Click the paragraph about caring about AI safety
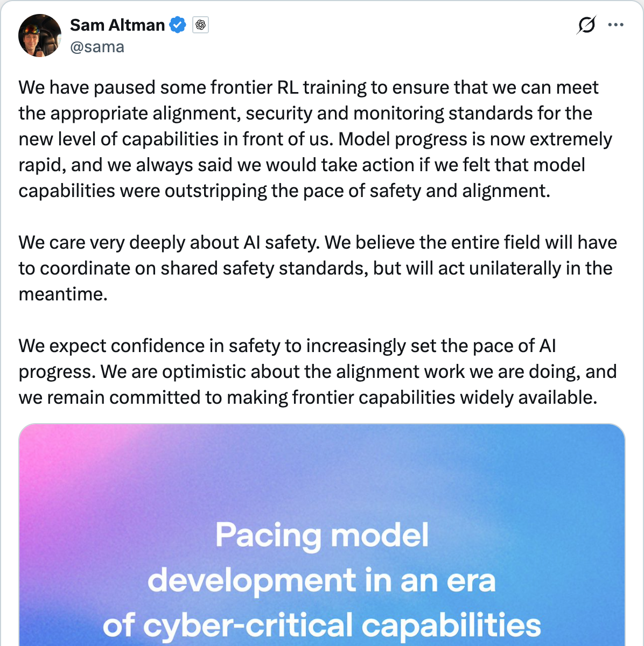 (x=318, y=268)
